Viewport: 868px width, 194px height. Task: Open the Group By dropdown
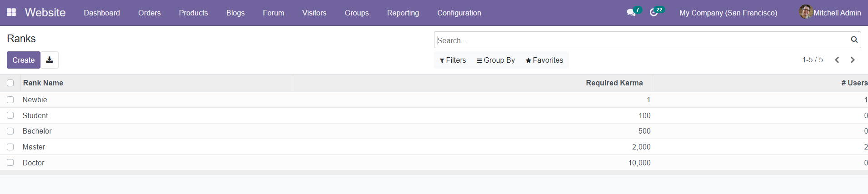point(496,60)
